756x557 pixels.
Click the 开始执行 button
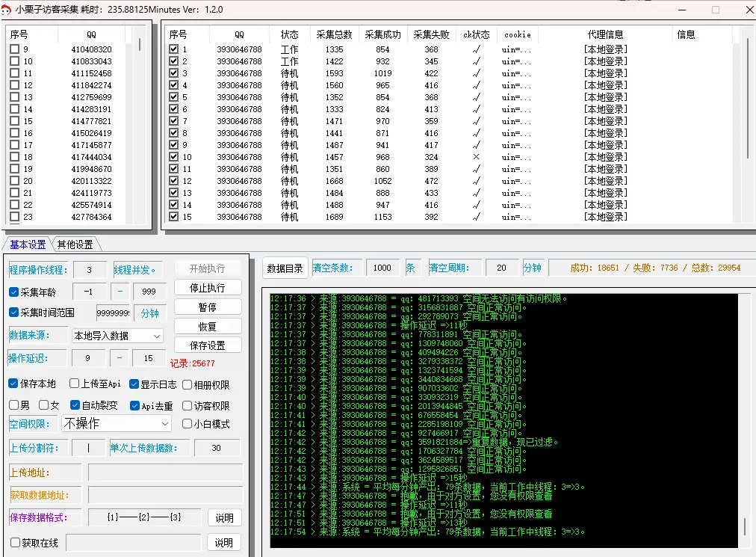[x=208, y=268]
